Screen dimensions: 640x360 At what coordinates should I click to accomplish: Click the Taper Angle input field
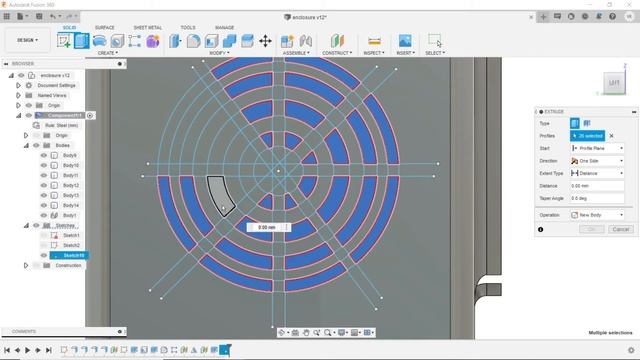pos(597,198)
